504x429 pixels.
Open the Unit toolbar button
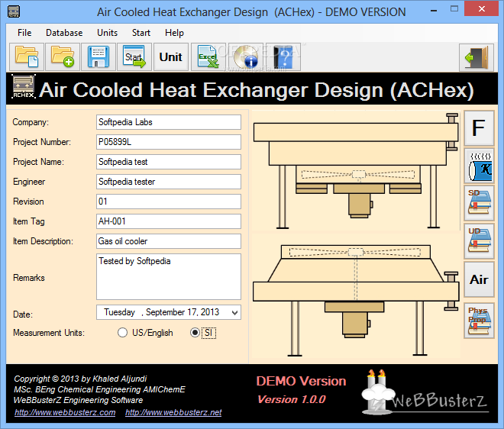171,57
